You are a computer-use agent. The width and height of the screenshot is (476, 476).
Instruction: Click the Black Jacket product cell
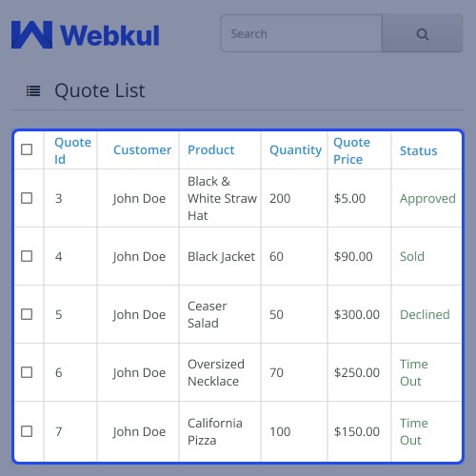[x=221, y=257]
